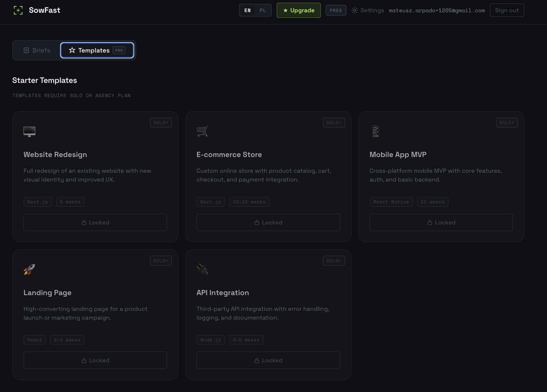Screen dimensions: 547x392
Task: Click Locked button on API Integration card
Action: coord(268,360)
